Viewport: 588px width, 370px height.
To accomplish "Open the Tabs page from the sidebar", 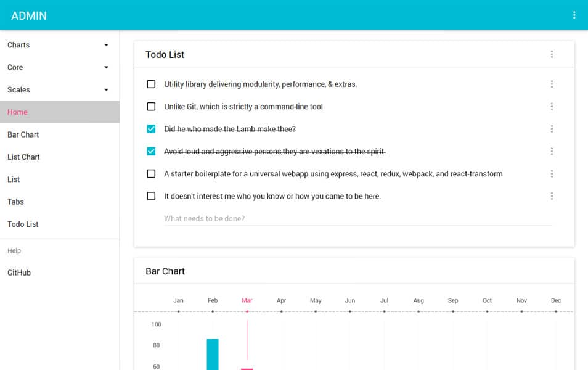I will point(15,202).
